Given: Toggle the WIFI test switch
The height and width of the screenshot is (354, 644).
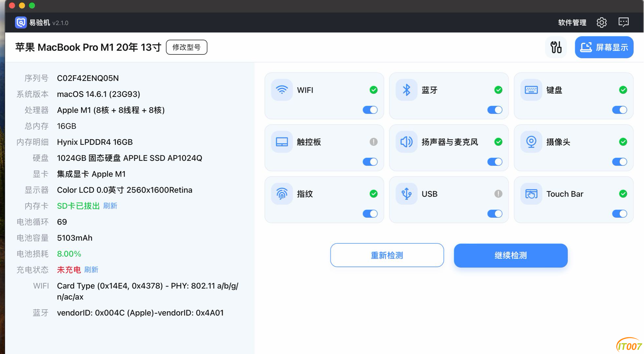Looking at the screenshot, I should (x=370, y=110).
